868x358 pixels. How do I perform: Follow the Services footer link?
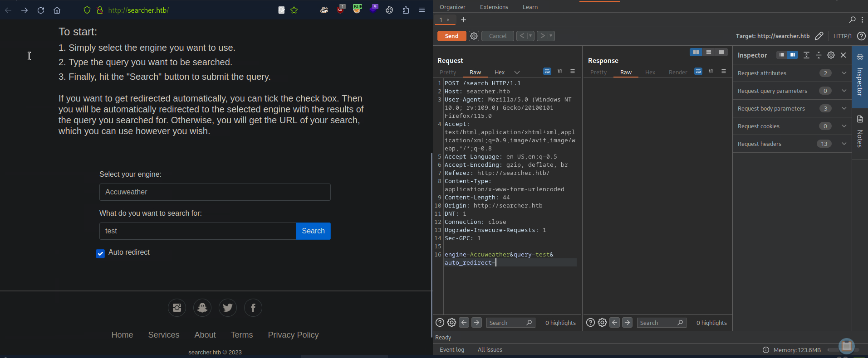(164, 335)
